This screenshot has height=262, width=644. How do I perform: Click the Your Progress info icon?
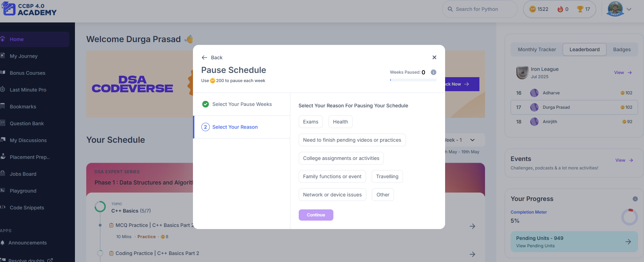635,199
